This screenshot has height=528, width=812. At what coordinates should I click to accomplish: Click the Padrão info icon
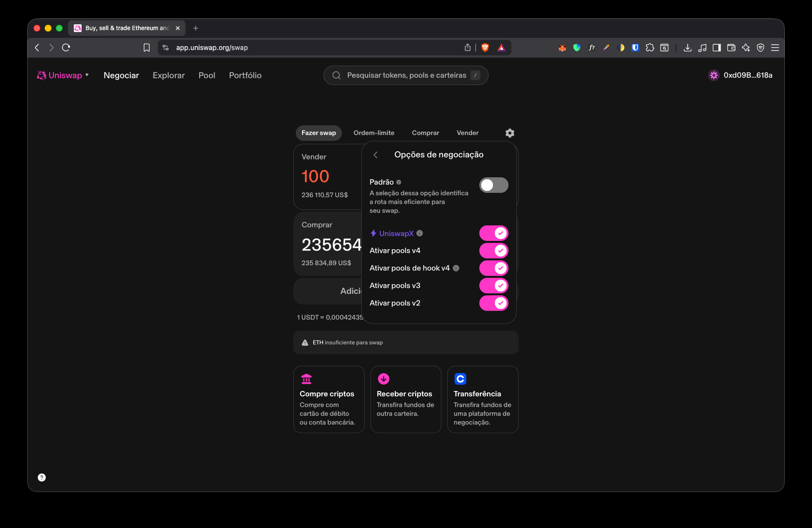(x=399, y=182)
